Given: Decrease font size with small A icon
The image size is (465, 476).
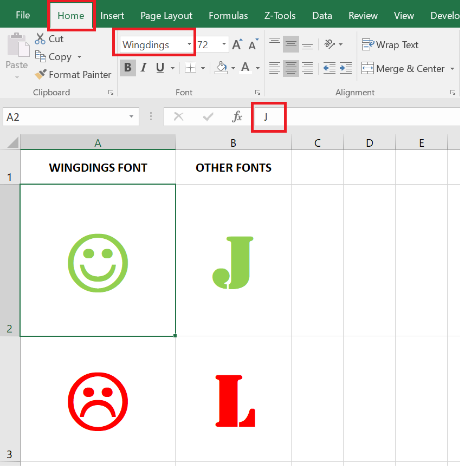Looking at the screenshot, I should tap(253, 44).
